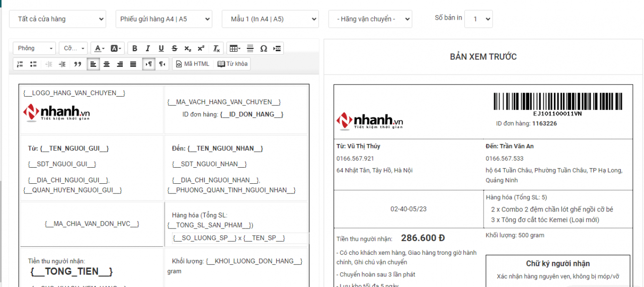
Task: Click the 'Từ khóa' keywords button
Action: [x=232, y=64]
